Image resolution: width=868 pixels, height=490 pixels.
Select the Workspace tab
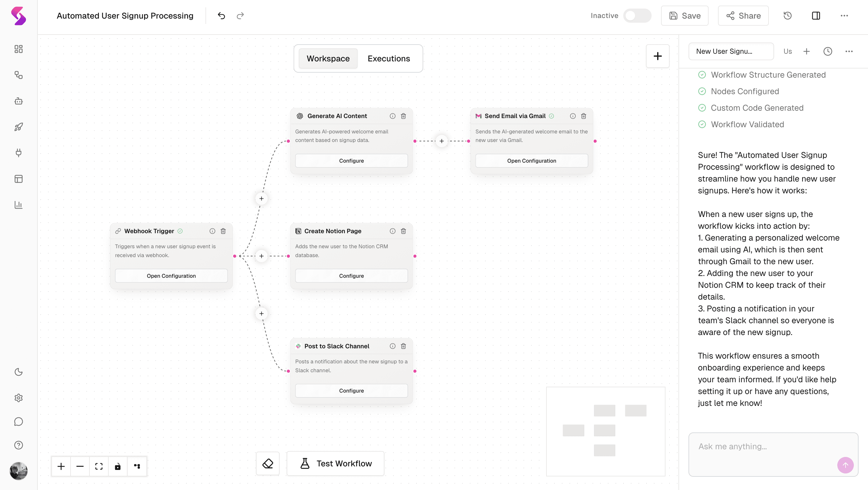pos(328,58)
